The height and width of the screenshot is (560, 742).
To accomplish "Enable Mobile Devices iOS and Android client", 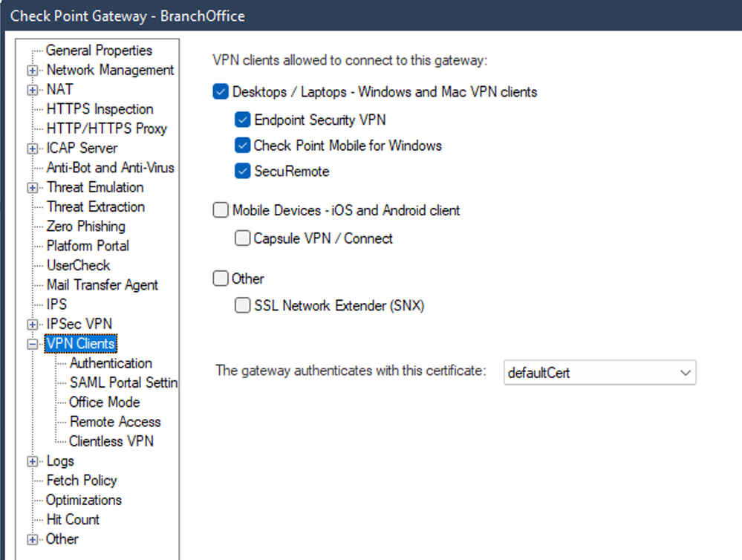I will [221, 211].
